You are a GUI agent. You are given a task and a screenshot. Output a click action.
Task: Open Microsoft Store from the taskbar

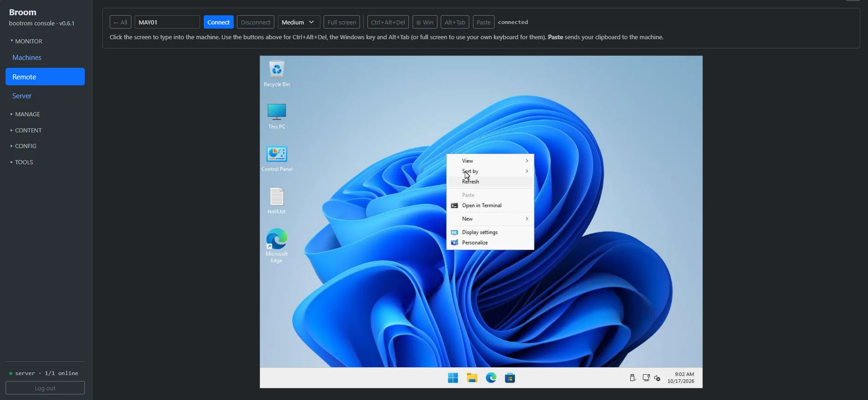(x=510, y=378)
